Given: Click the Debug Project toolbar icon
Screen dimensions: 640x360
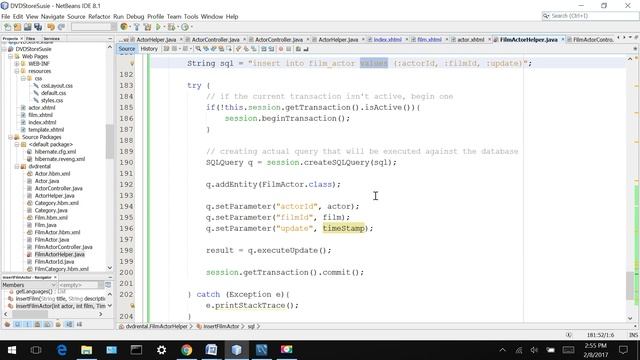Looking at the screenshot, I should pyautogui.click(x=171, y=27).
